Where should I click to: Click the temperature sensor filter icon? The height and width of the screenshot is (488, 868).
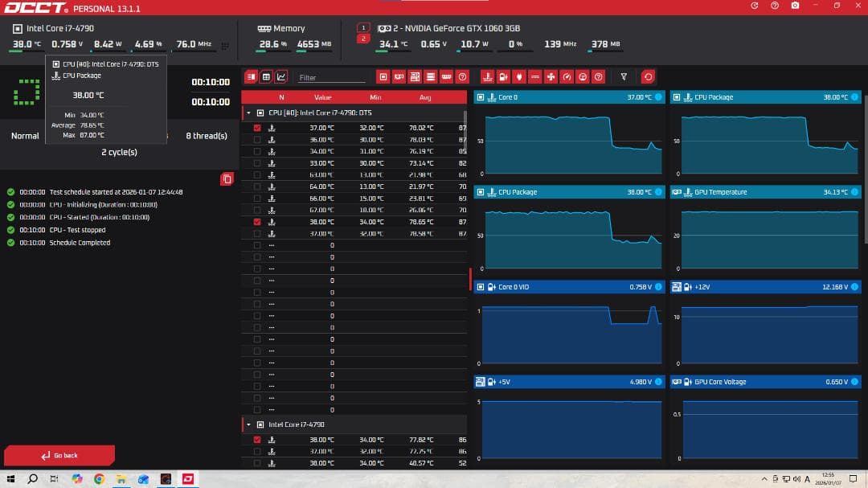coord(487,77)
